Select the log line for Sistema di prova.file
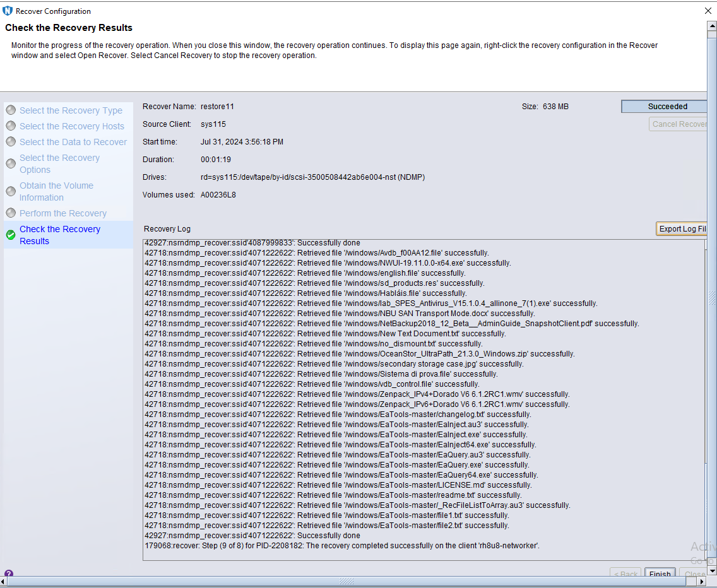This screenshot has height=588, width=717. point(321,373)
